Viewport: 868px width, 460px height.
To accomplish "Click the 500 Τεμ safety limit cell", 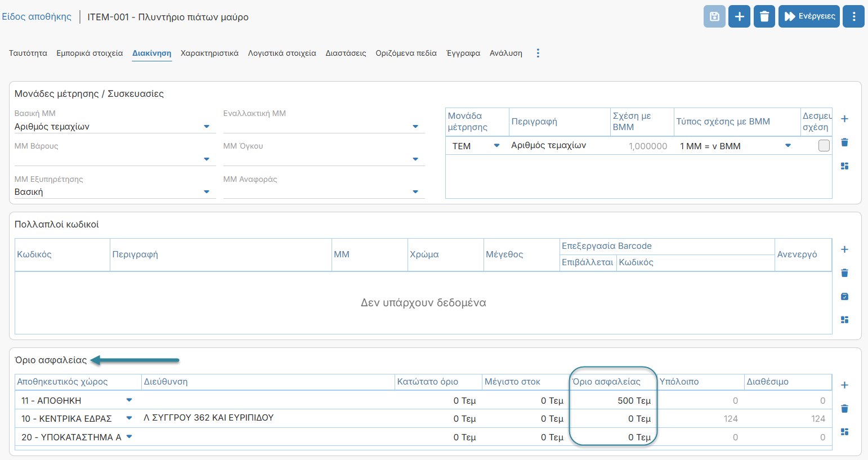I will click(612, 400).
